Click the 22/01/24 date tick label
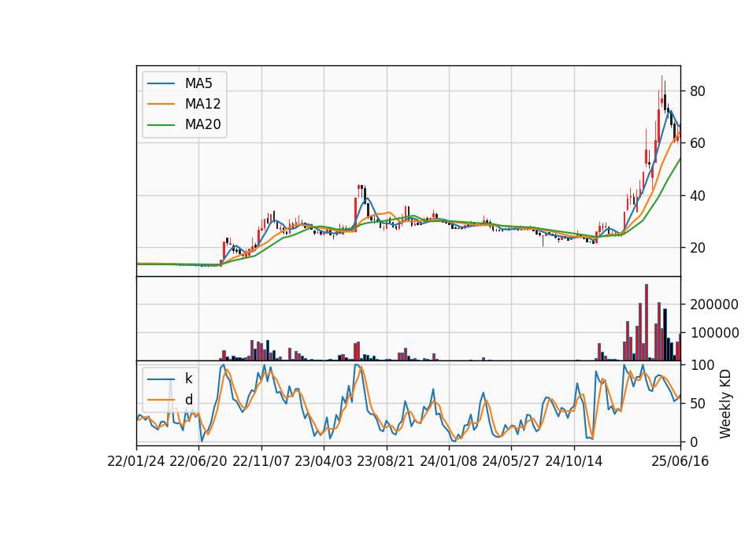Viewport: 756px width, 543px height. (x=136, y=461)
